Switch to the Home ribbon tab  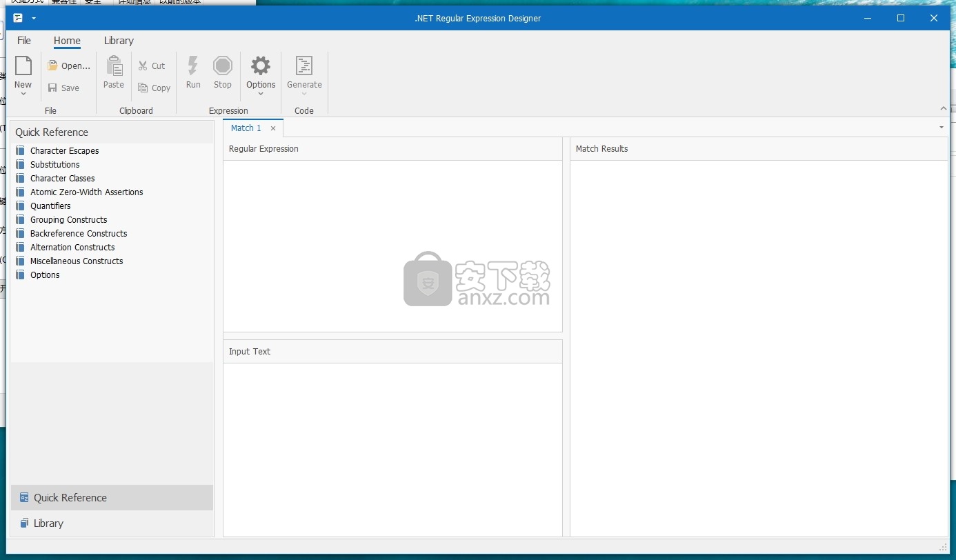click(67, 41)
